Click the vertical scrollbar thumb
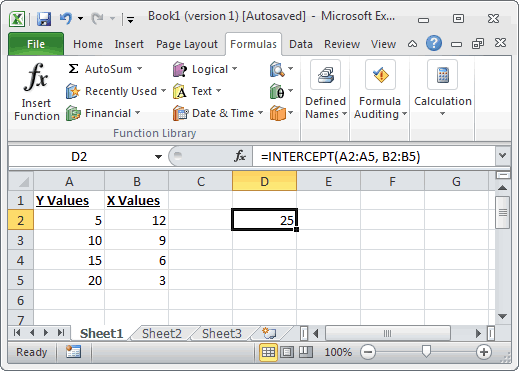The image size is (519, 371). pyautogui.click(x=502, y=212)
